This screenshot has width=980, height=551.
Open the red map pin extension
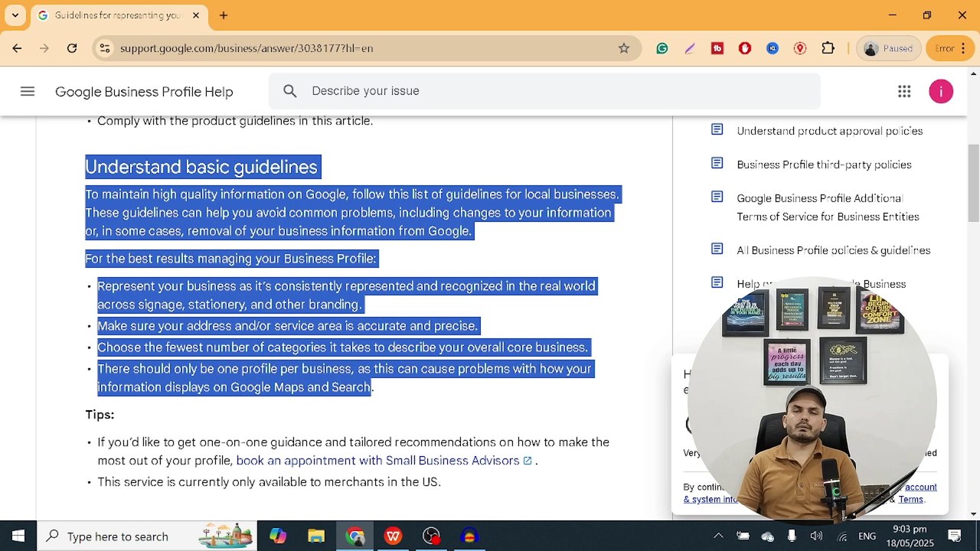click(800, 48)
